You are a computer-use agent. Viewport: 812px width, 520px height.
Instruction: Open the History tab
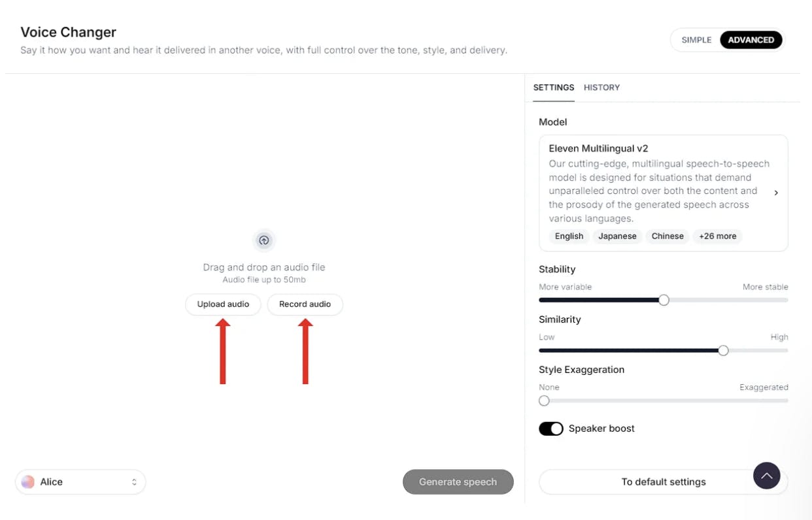(601, 88)
